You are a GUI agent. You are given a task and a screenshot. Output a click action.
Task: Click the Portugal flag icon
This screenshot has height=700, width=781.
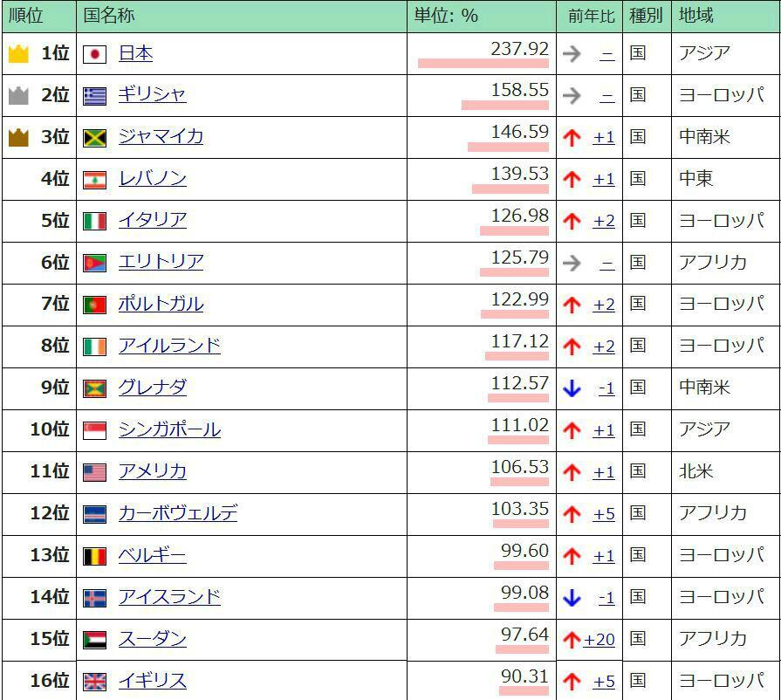94,305
